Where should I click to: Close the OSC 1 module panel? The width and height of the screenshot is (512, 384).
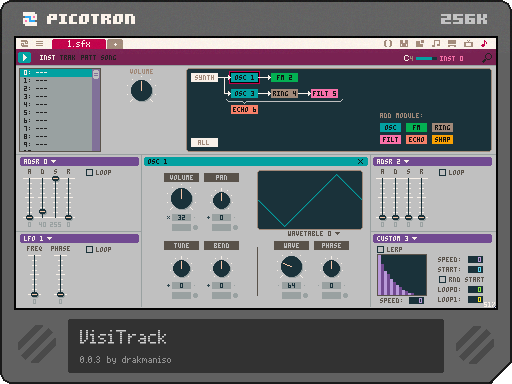click(x=360, y=162)
